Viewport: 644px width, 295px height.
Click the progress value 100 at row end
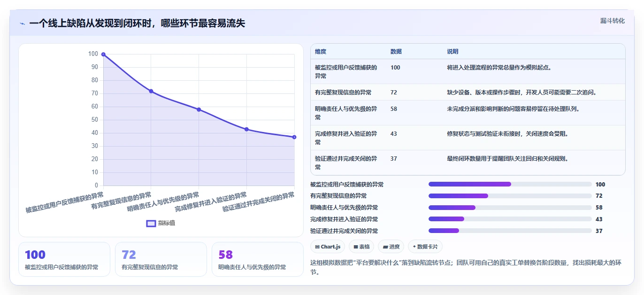coord(600,185)
